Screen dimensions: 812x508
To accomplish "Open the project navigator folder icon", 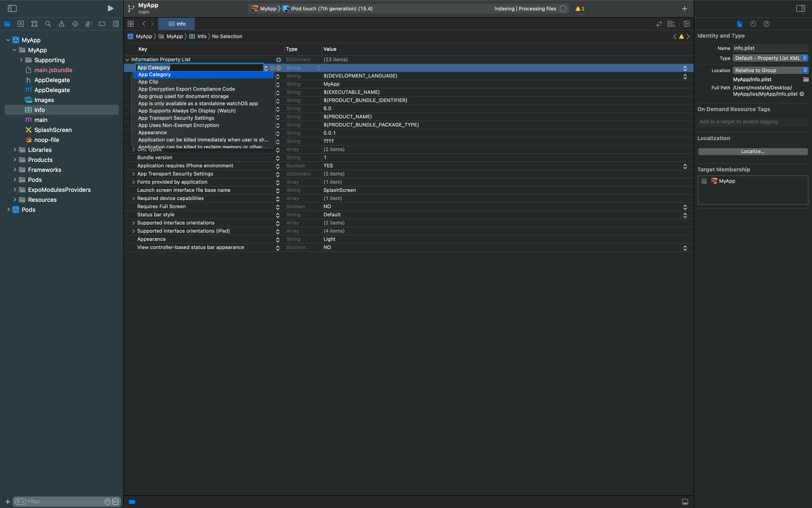I will [7, 24].
